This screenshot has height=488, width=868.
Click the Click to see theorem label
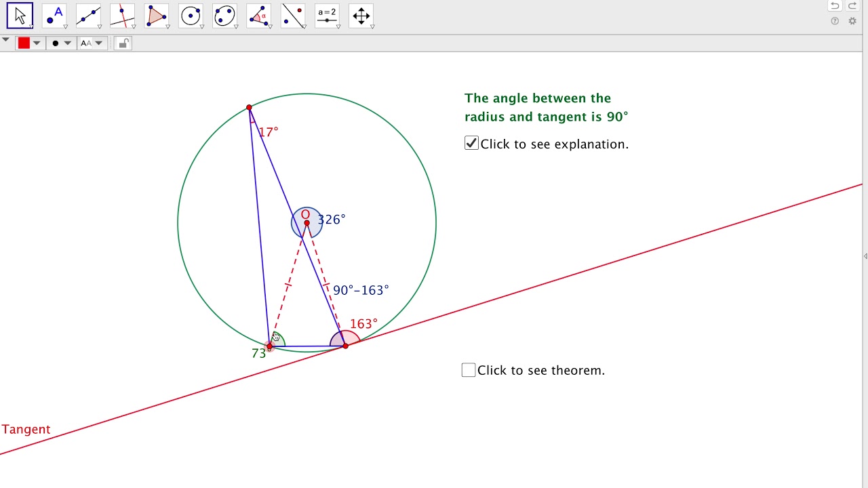point(541,371)
